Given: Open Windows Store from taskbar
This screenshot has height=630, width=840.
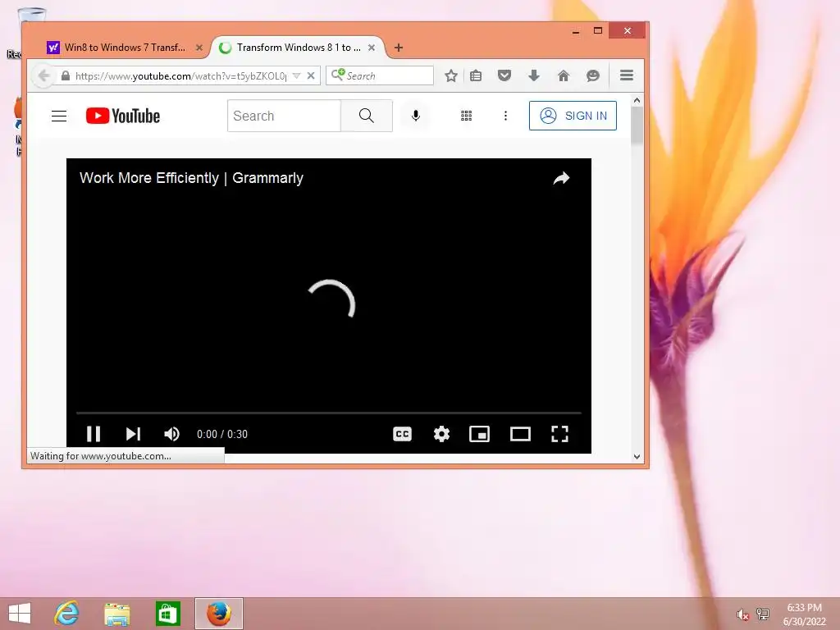Looking at the screenshot, I should [167, 614].
